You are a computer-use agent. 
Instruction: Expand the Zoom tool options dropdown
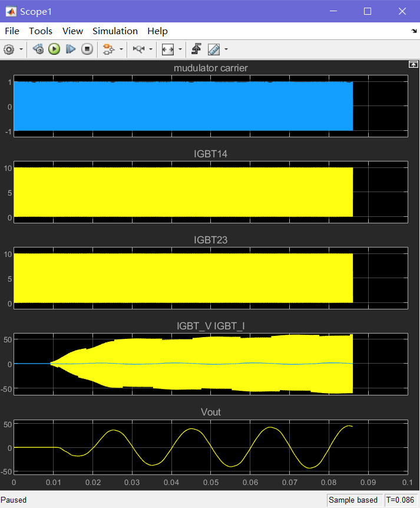coord(151,50)
